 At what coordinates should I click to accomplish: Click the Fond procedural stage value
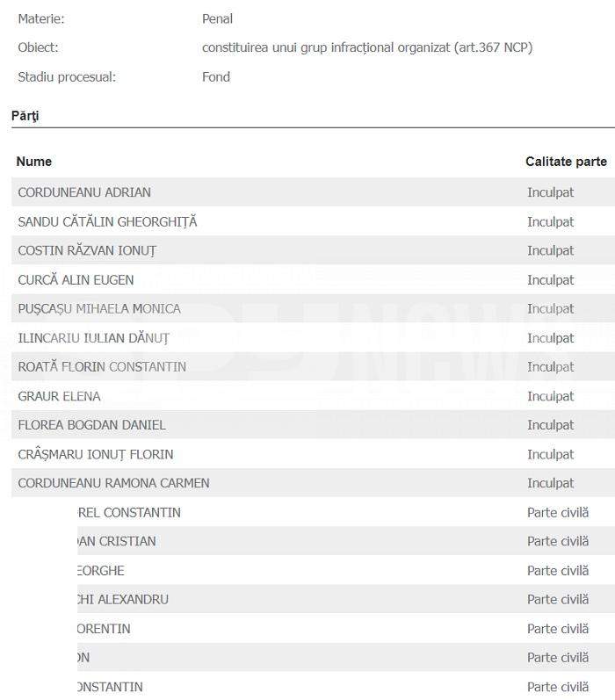tap(216, 76)
